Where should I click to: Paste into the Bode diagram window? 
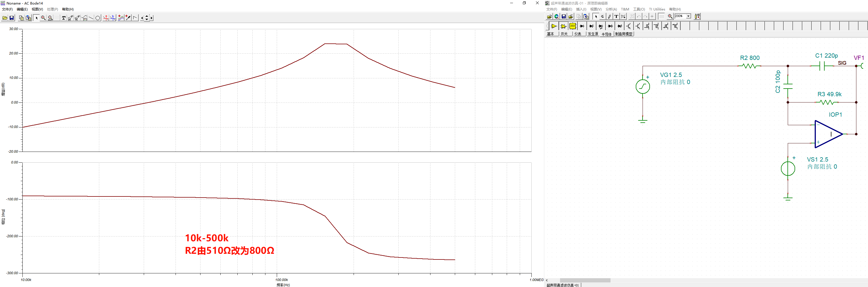coord(28,18)
